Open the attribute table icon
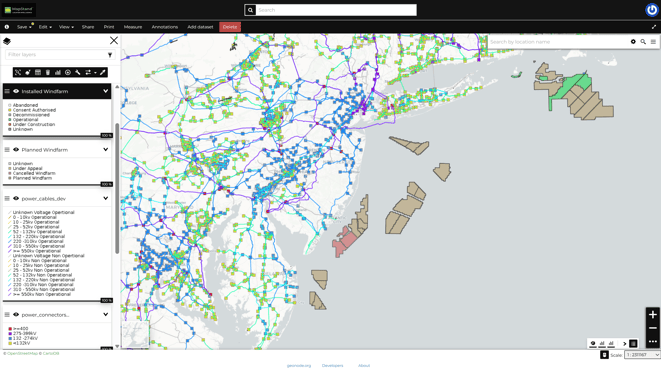 pyautogui.click(x=38, y=73)
